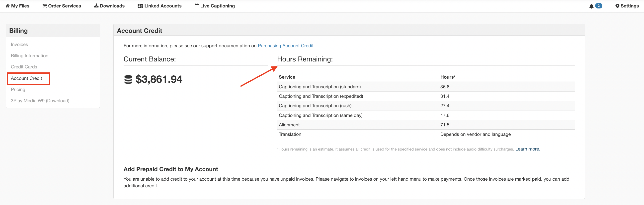Select Invoices in Billing sidebar
The width and height of the screenshot is (644, 205).
[19, 45]
